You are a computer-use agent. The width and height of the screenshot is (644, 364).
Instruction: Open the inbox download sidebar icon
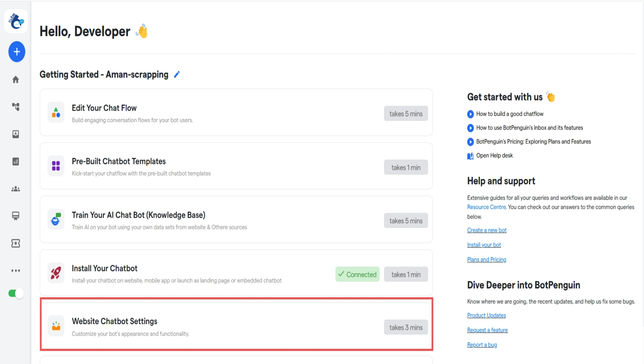[16, 134]
